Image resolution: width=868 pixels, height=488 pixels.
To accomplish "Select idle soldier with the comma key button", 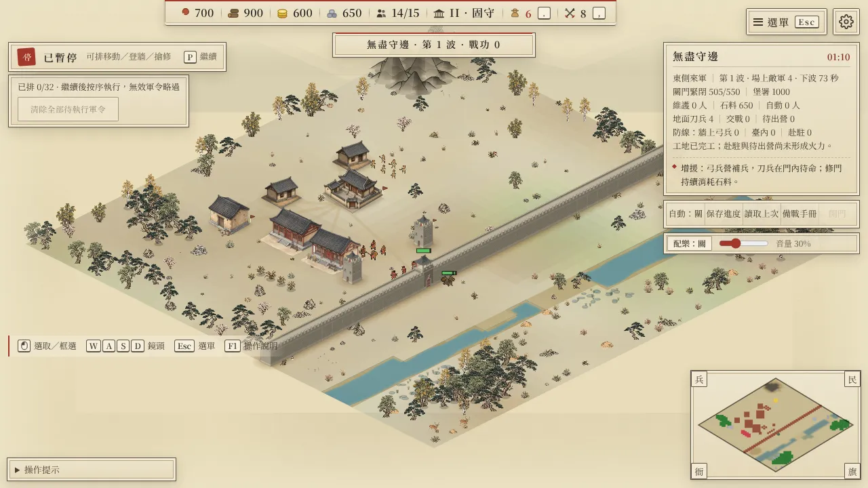I will click(x=599, y=13).
